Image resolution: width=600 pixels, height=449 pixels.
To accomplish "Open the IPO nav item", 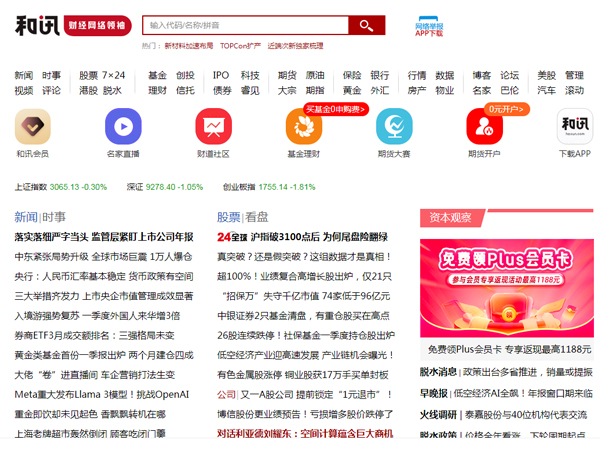I will (221, 75).
